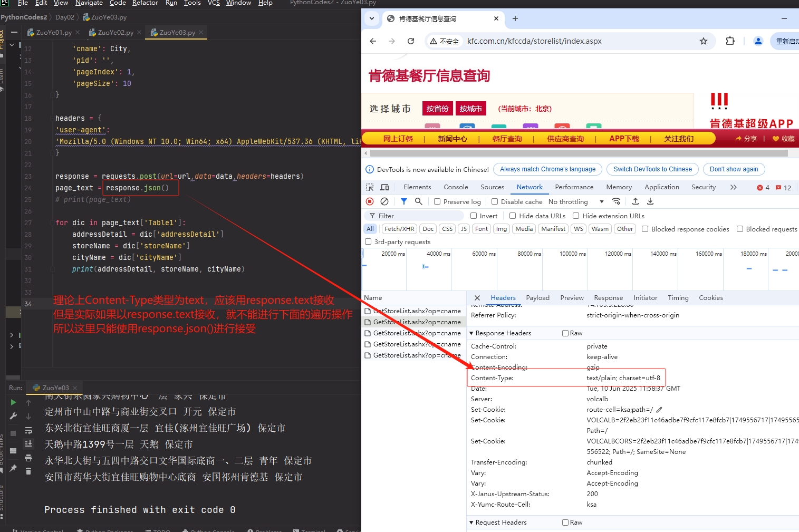Image resolution: width=799 pixels, height=532 pixels.
Task: Print the PyCharm run output
Action: coord(28,458)
